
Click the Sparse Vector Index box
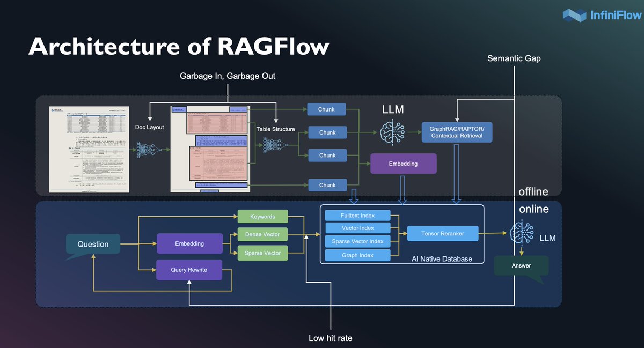point(357,241)
